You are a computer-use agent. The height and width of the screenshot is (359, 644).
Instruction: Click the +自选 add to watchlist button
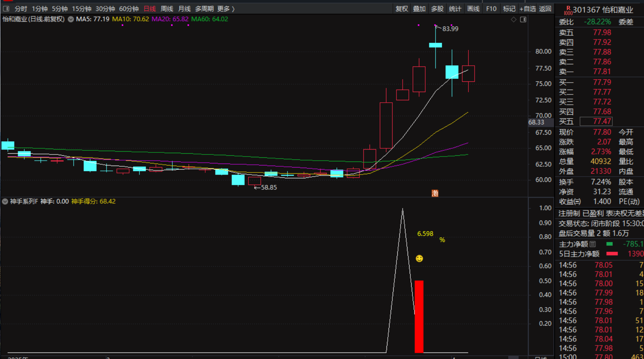(528, 9)
